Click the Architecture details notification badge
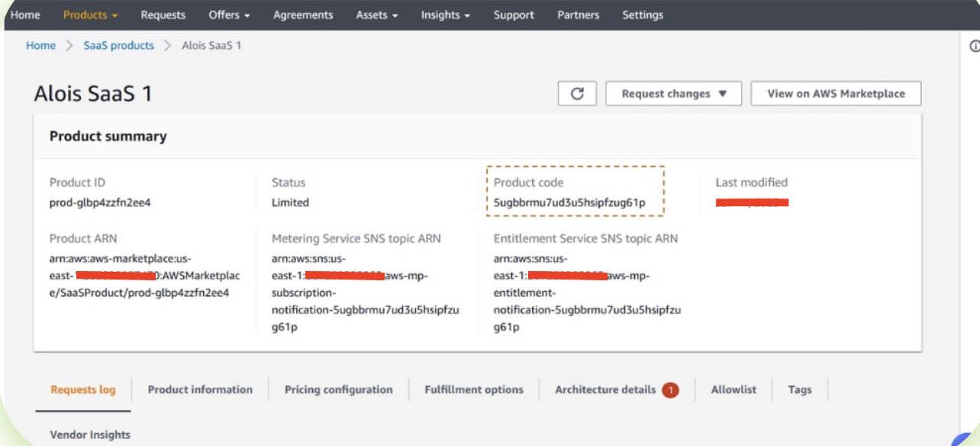 click(670, 390)
